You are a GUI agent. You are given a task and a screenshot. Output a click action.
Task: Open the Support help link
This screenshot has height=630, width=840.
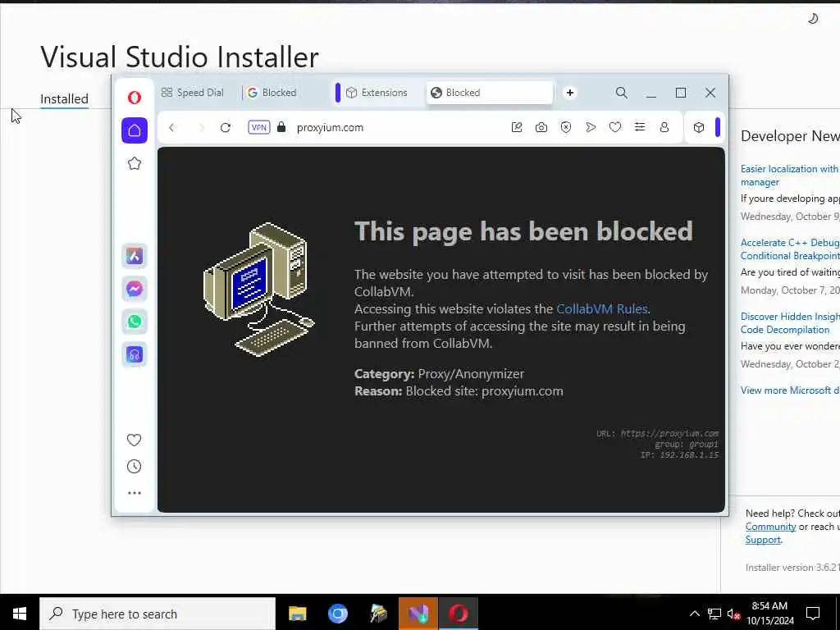tap(763, 540)
